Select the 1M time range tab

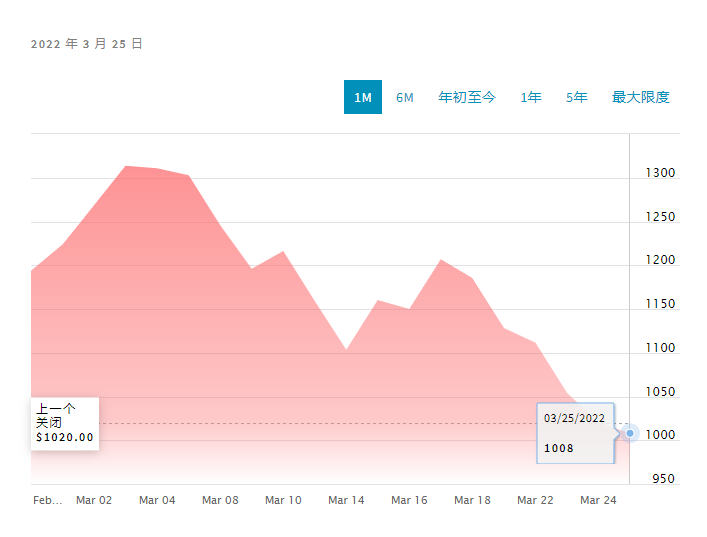[362, 97]
